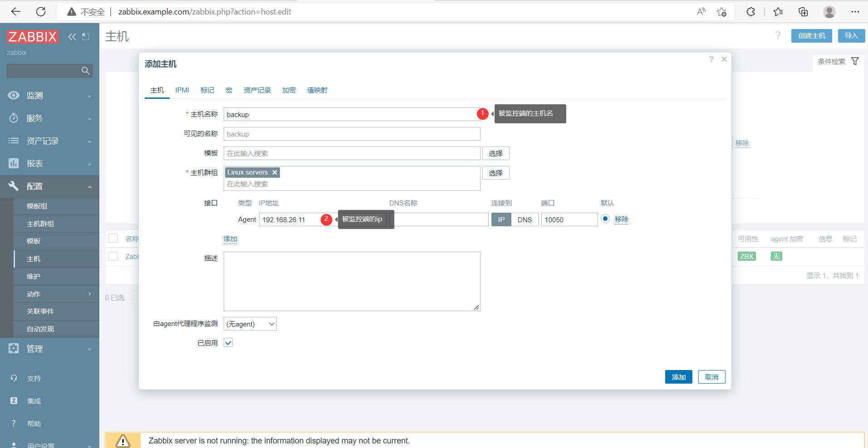Select the 默认 interface radio button
The width and height of the screenshot is (868, 448).
(x=605, y=219)
